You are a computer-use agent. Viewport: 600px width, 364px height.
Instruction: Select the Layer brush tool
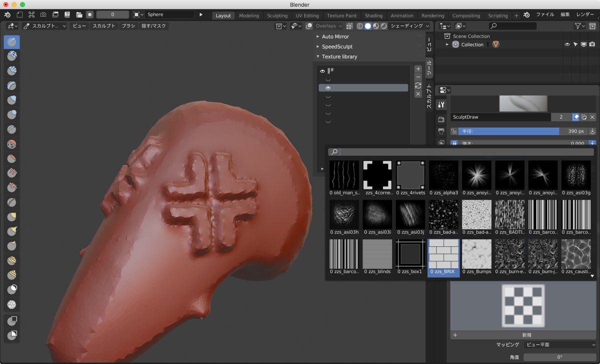[x=12, y=85]
